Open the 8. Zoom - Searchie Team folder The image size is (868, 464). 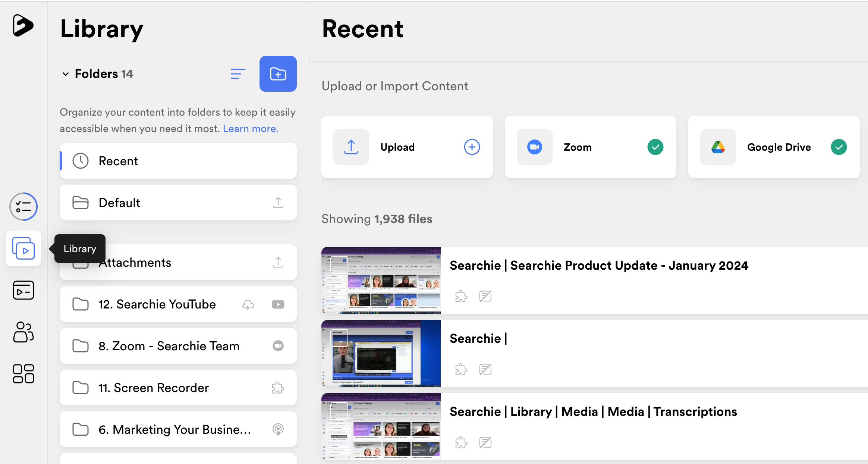pyautogui.click(x=178, y=346)
